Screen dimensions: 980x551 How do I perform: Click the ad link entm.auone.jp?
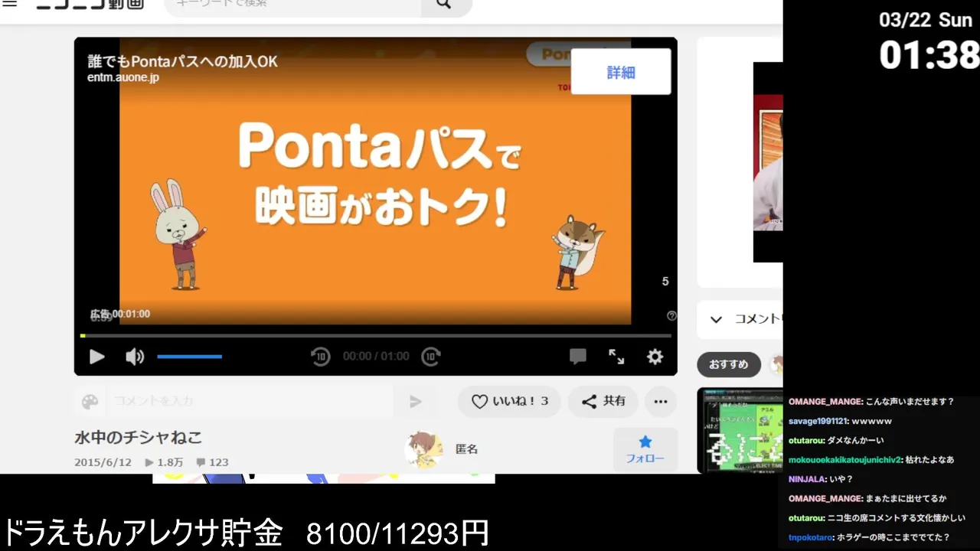pos(123,77)
